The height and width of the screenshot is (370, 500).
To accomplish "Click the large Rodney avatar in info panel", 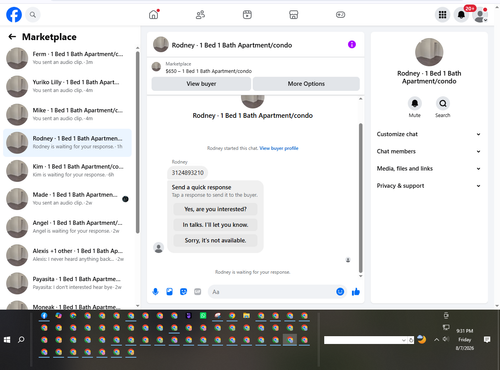I will point(429,52).
